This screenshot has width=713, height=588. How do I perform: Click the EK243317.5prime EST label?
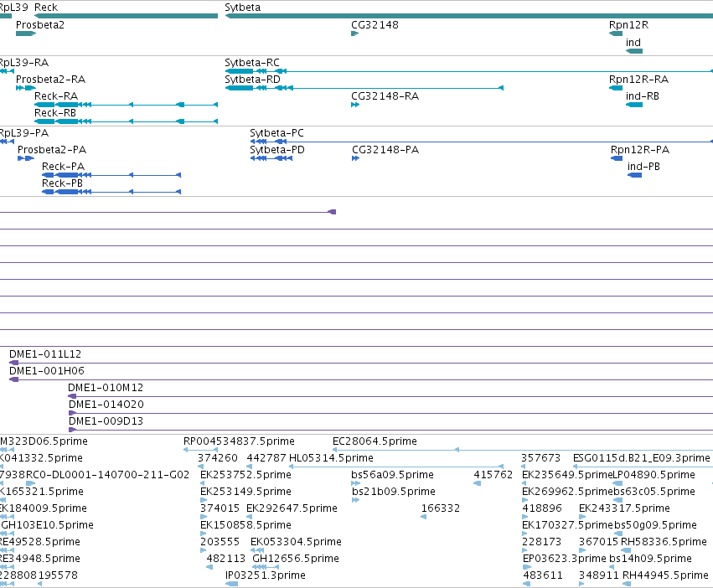624,508
